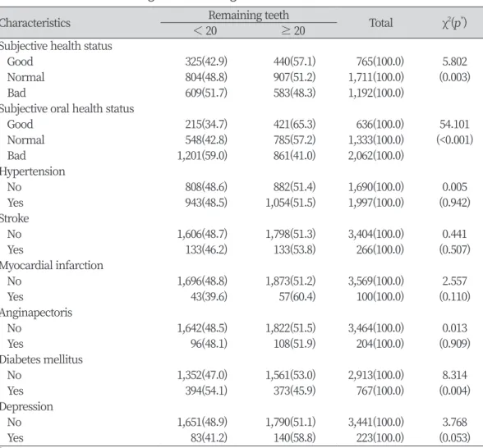Select chi-square value 54.101

pyautogui.click(x=455, y=125)
